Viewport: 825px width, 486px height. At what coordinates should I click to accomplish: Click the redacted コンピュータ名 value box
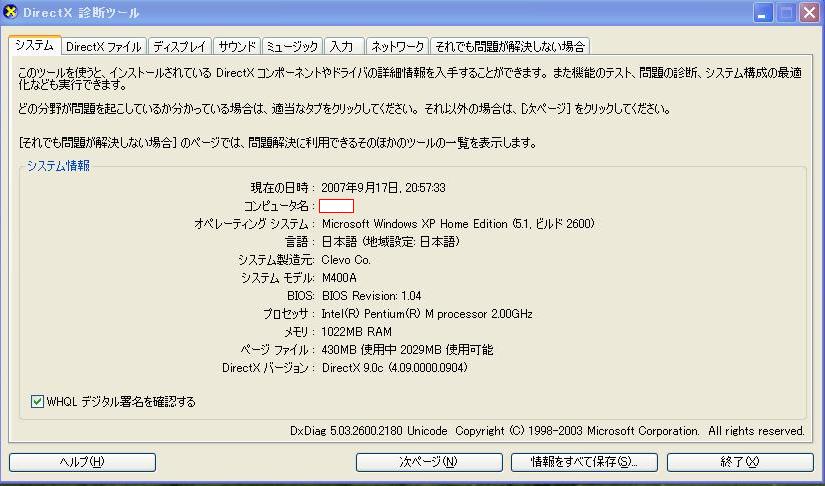[x=336, y=206]
